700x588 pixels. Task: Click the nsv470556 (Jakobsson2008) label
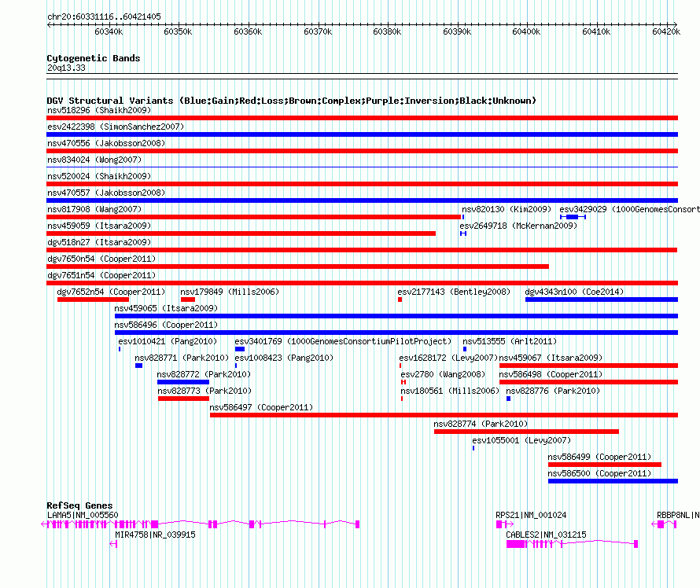click(x=106, y=143)
